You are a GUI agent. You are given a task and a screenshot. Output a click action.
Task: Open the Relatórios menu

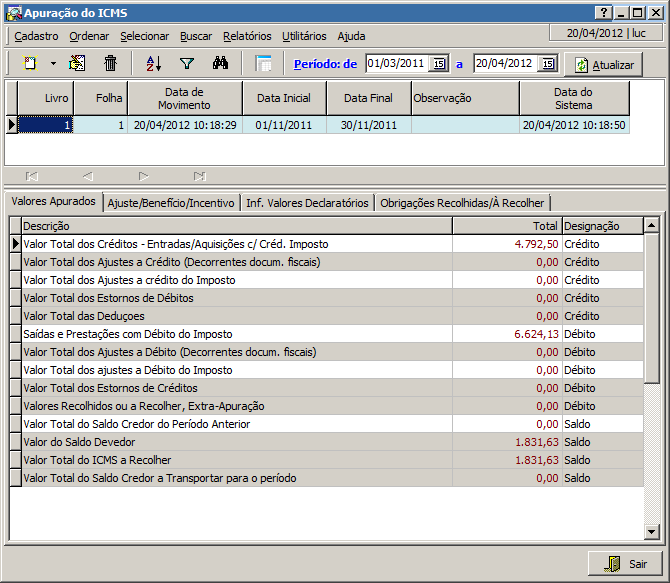[247, 36]
